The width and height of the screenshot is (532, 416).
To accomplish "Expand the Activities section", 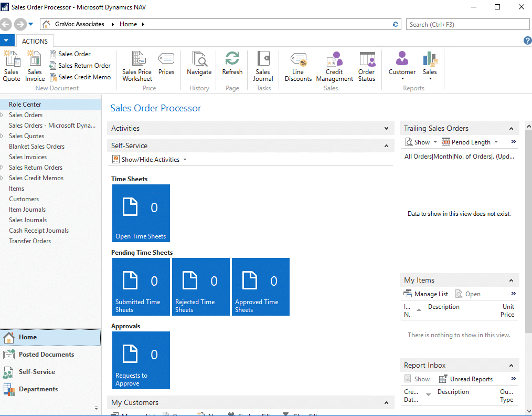I will pyautogui.click(x=386, y=128).
